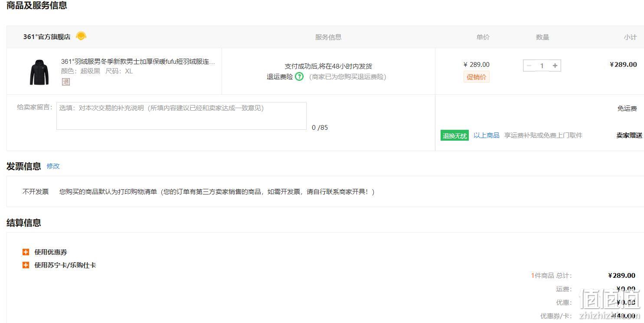Click the 数量 column header
This screenshot has width=644, height=323.
543,37
